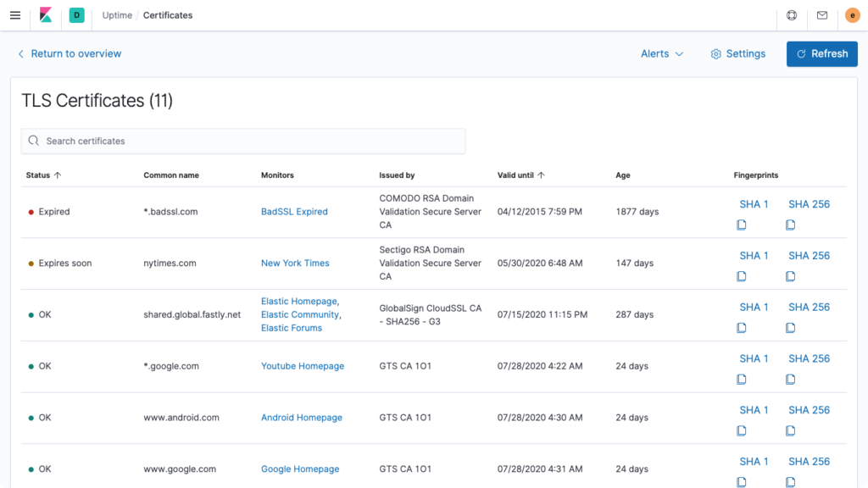Image resolution: width=868 pixels, height=488 pixels.
Task: Click 1877 days age value
Action: 637,211
